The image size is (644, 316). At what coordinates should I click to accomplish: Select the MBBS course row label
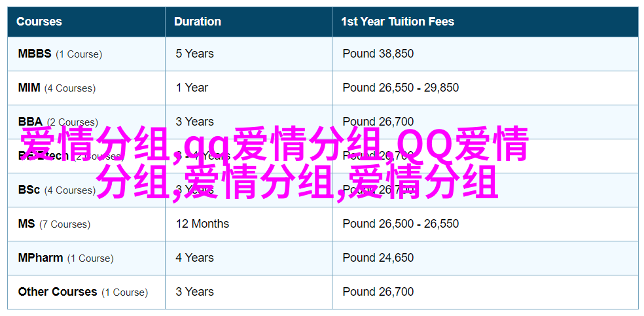[60, 54]
